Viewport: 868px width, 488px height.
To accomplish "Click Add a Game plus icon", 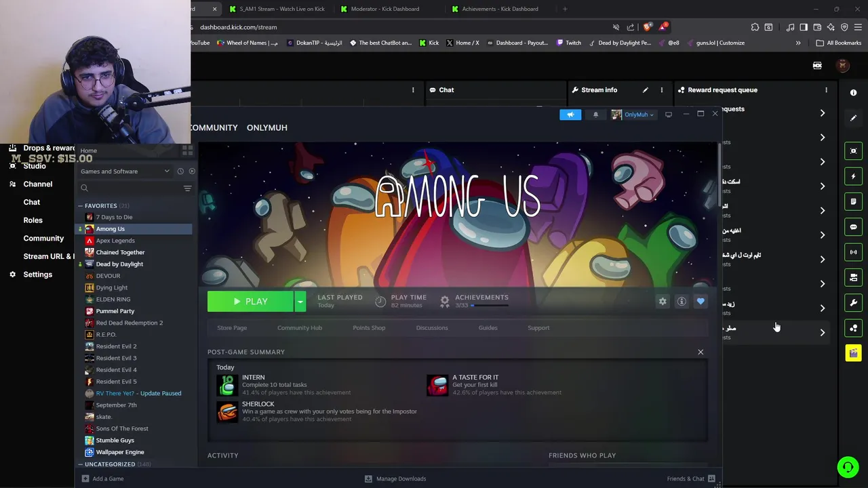I will coord(85,479).
